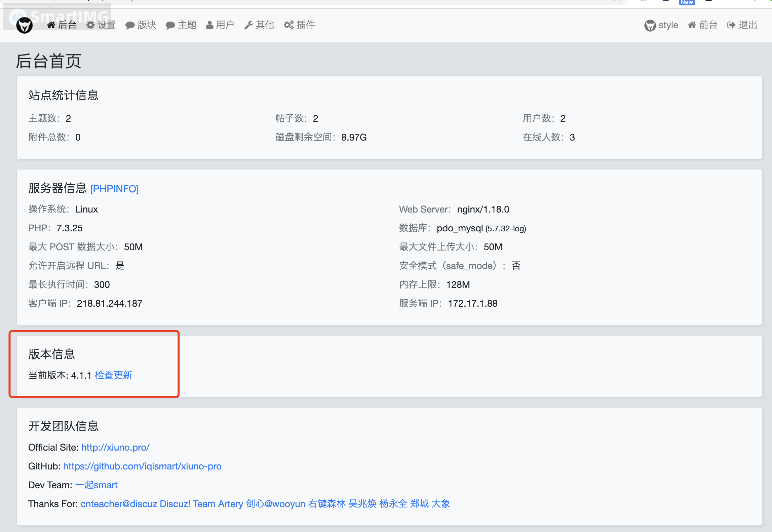The image size is (772, 532).
Task: Click the 剑心@wooyun link
Action: point(275,504)
